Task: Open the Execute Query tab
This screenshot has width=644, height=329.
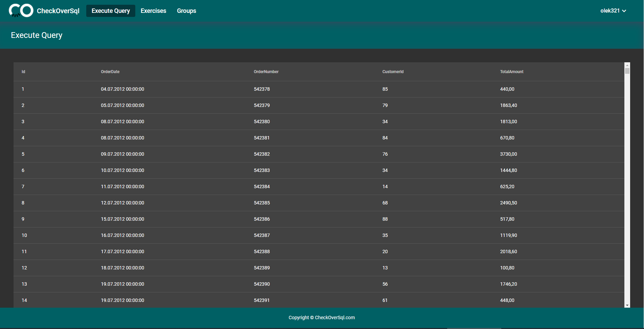Action: [111, 11]
